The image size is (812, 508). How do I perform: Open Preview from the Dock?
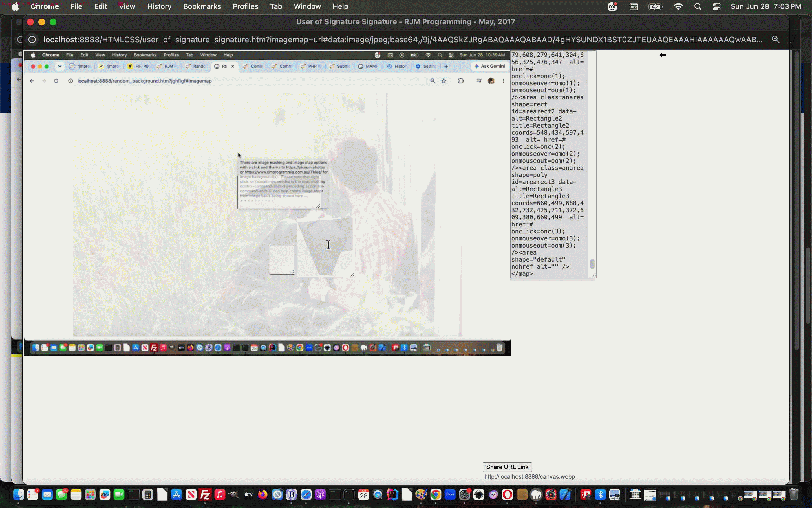(x=615, y=494)
